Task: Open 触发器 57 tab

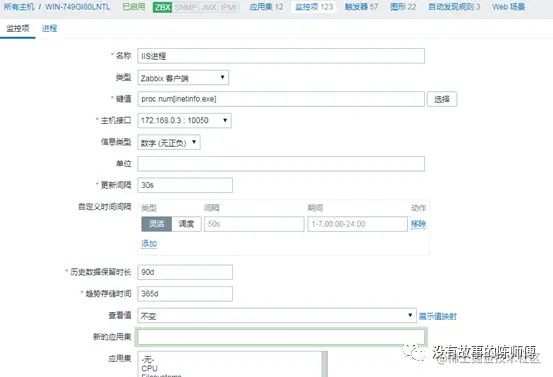Action: point(361,7)
